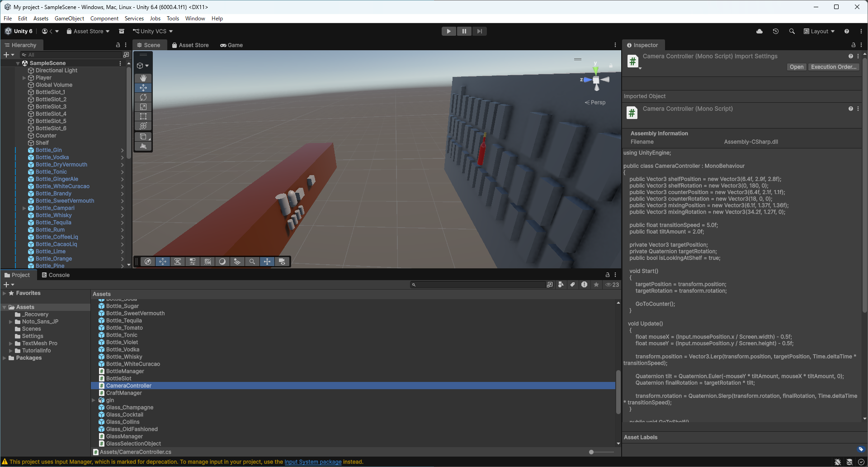Click the Open script button in Inspector
Screen dimensions: 868x467
797,67
